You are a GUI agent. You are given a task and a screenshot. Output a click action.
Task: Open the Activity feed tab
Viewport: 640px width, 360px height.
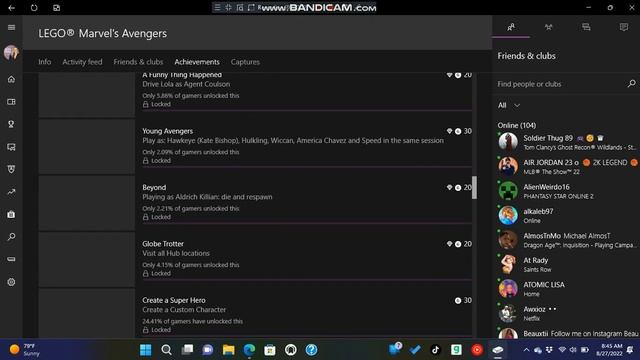pos(82,62)
